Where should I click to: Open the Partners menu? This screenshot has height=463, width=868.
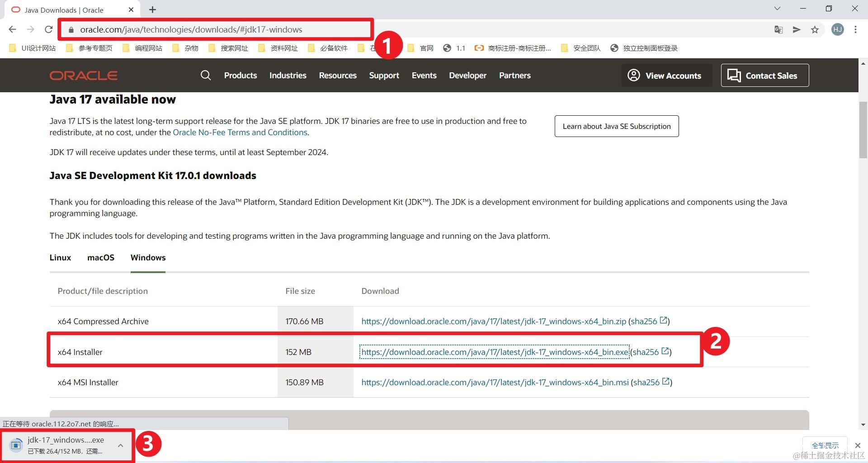point(515,76)
